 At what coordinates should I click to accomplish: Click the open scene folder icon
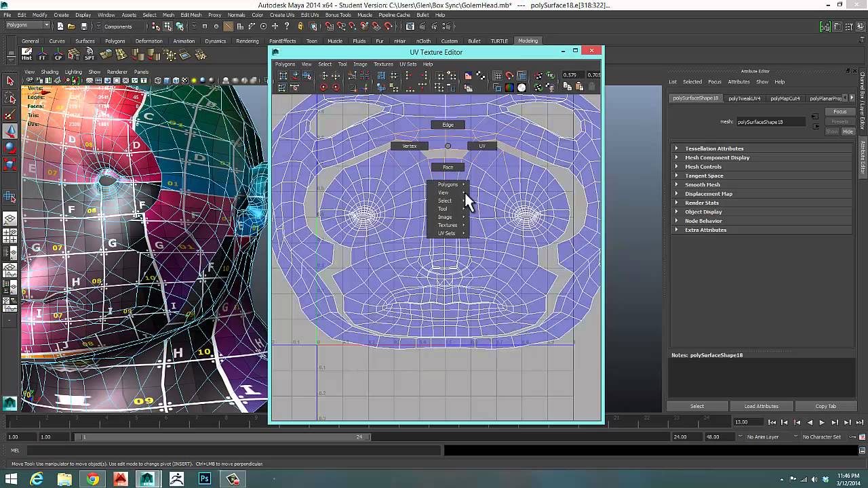tap(72, 26)
